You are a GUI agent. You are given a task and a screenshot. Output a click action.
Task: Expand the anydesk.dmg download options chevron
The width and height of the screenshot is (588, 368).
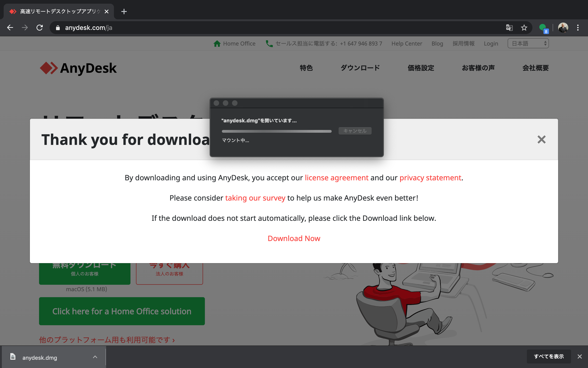(95, 357)
